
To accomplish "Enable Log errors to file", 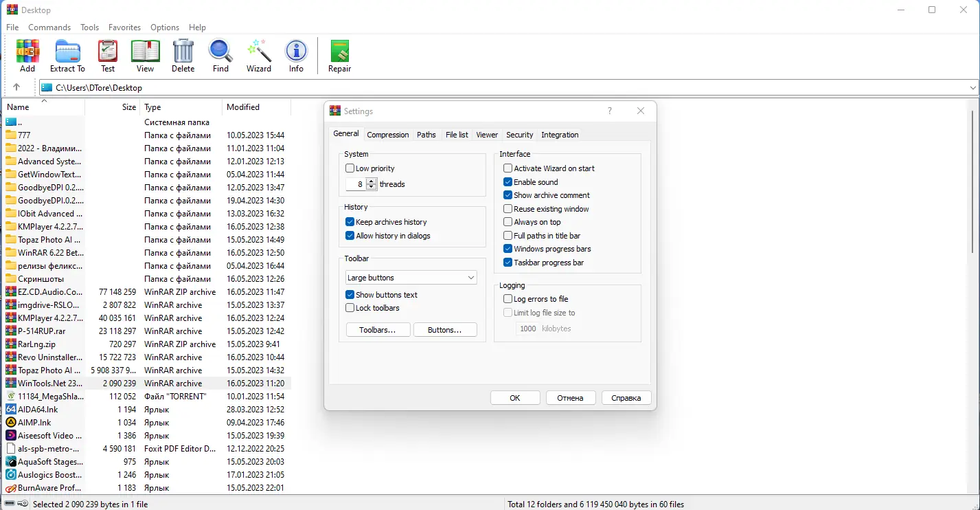I will tap(508, 299).
